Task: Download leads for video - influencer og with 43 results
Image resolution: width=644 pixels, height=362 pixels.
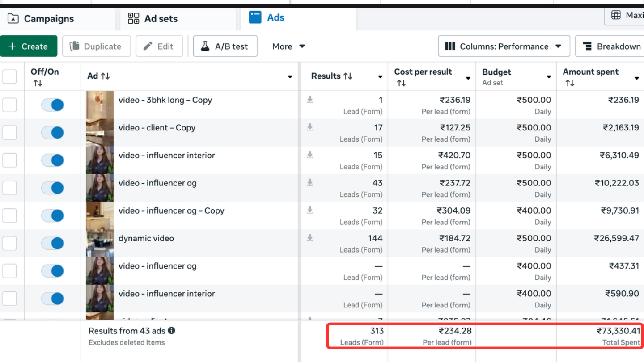Action: (x=309, y=183)
